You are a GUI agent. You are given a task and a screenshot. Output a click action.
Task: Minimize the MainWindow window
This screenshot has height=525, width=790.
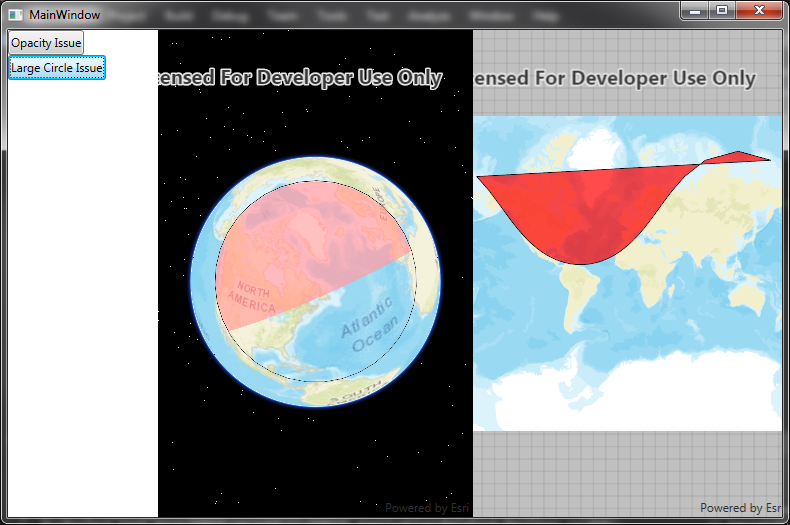pyautogui.click(x=695, y=11)
